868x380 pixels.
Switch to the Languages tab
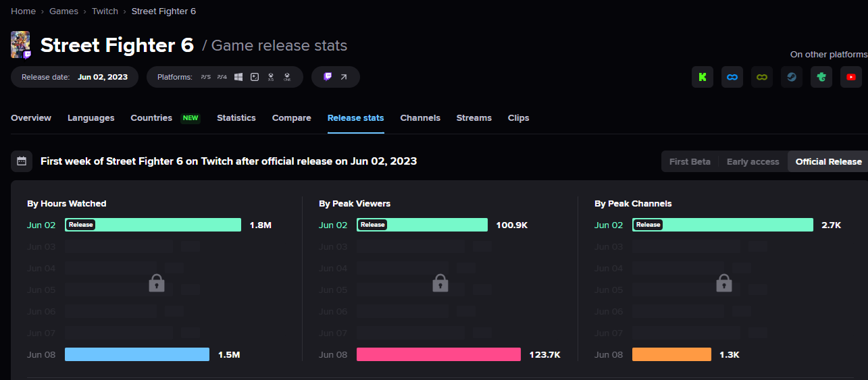[91, 118]
